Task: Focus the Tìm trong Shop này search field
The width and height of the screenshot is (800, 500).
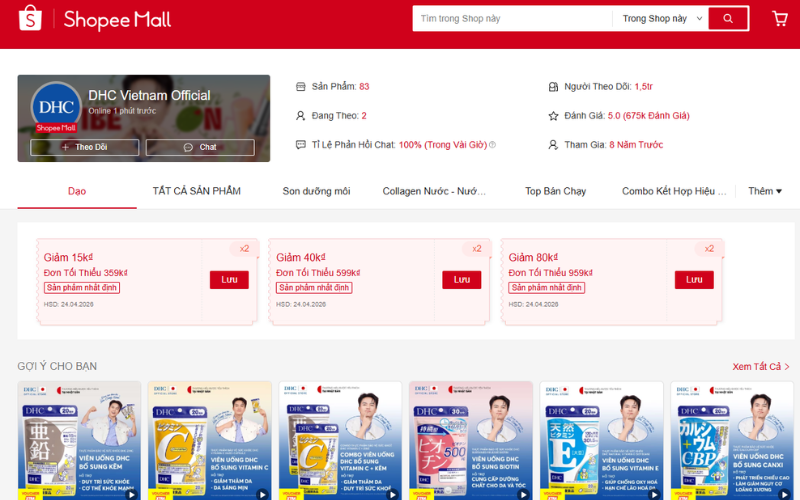Action: (x=512, y=18)
